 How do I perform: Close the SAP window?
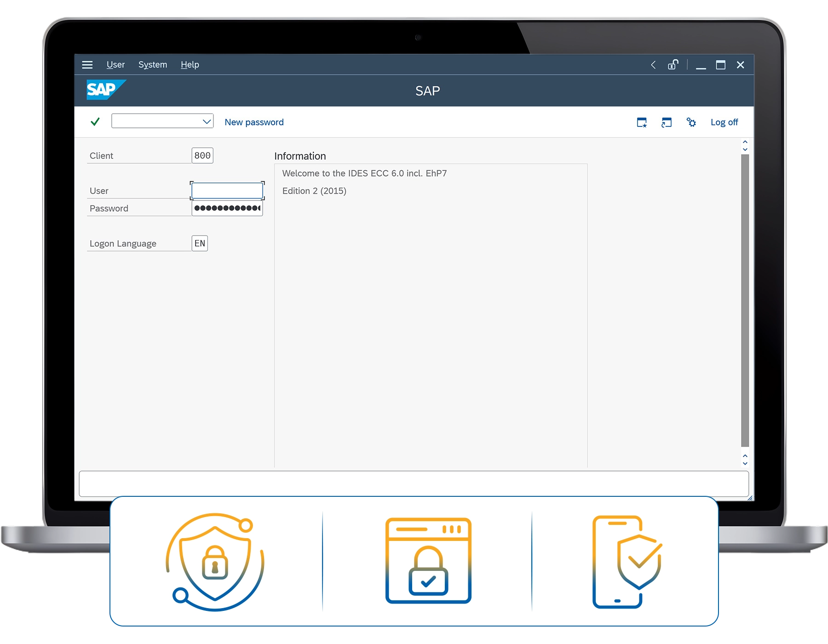(x=741, y=65)
